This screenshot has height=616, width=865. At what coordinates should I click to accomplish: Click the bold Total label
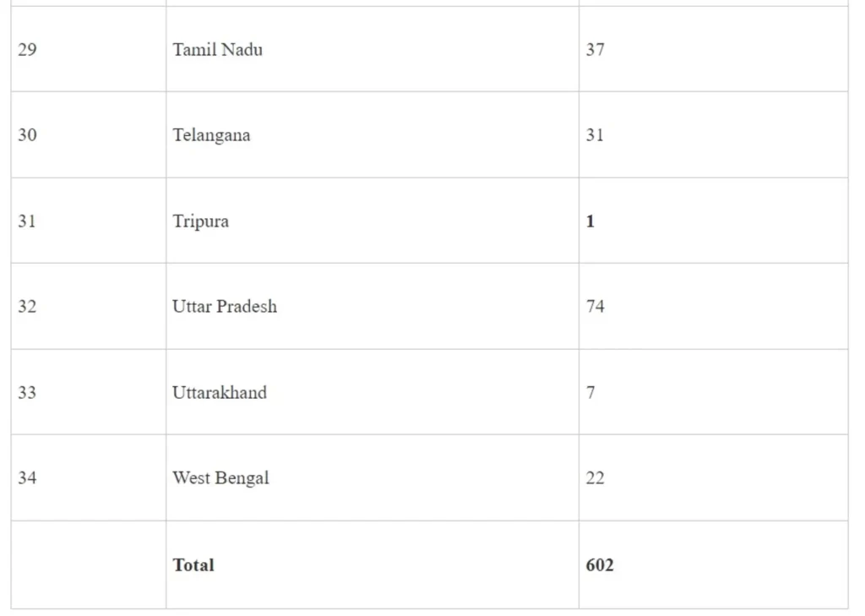coord(193,565)
